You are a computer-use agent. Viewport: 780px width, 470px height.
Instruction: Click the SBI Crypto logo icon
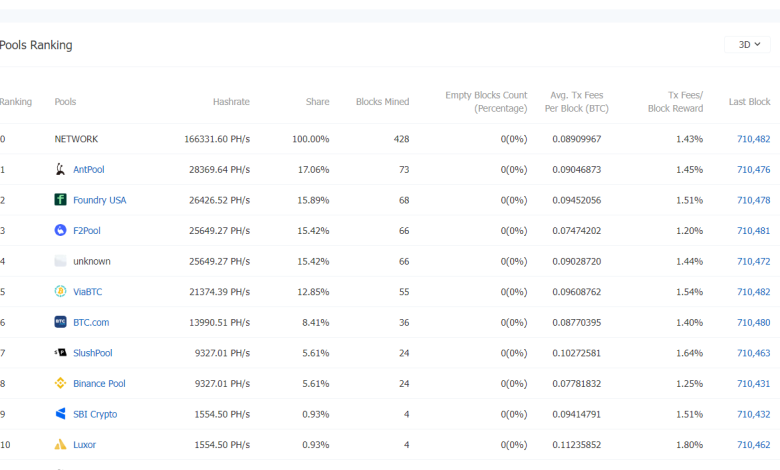tap(61, 414)
